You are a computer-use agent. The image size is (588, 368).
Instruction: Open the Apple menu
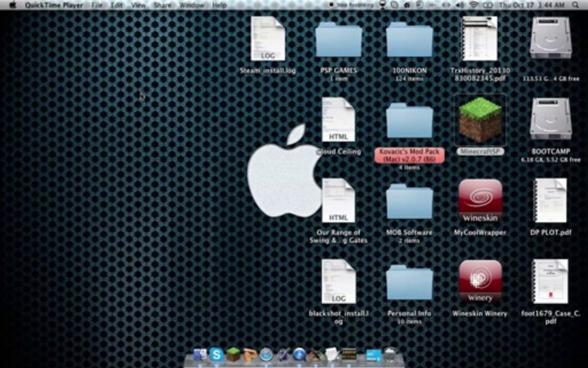click(x=12, y=5)
